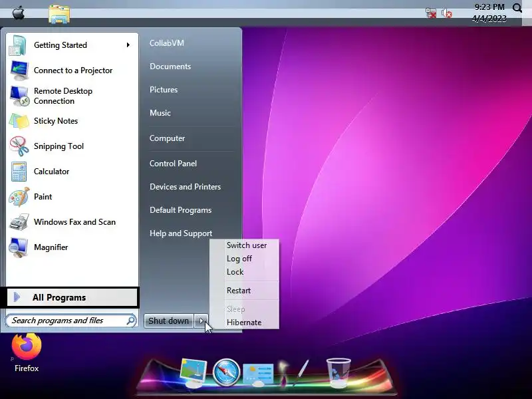Viewport: 532px width, 399px height.
Task: Open Pictures from Start menu
Action: (164, 90)
